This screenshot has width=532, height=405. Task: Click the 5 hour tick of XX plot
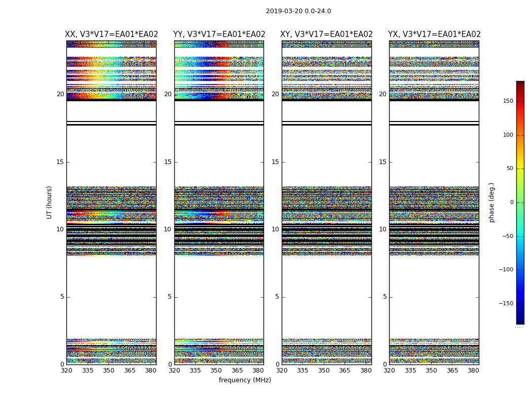62,297
